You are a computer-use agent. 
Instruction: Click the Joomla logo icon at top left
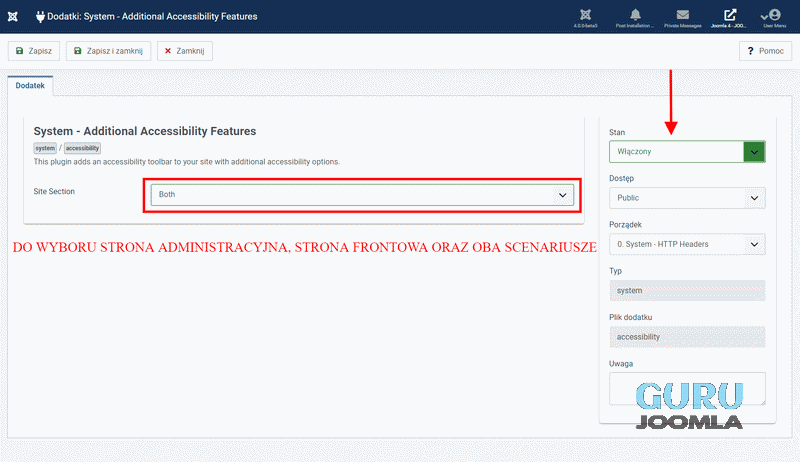click(13, 16)
